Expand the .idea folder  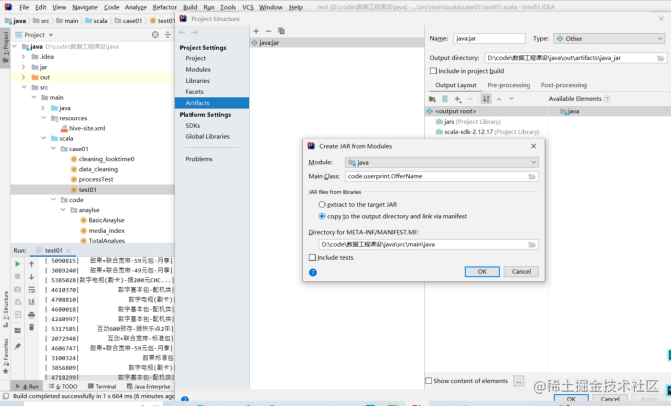24,57
